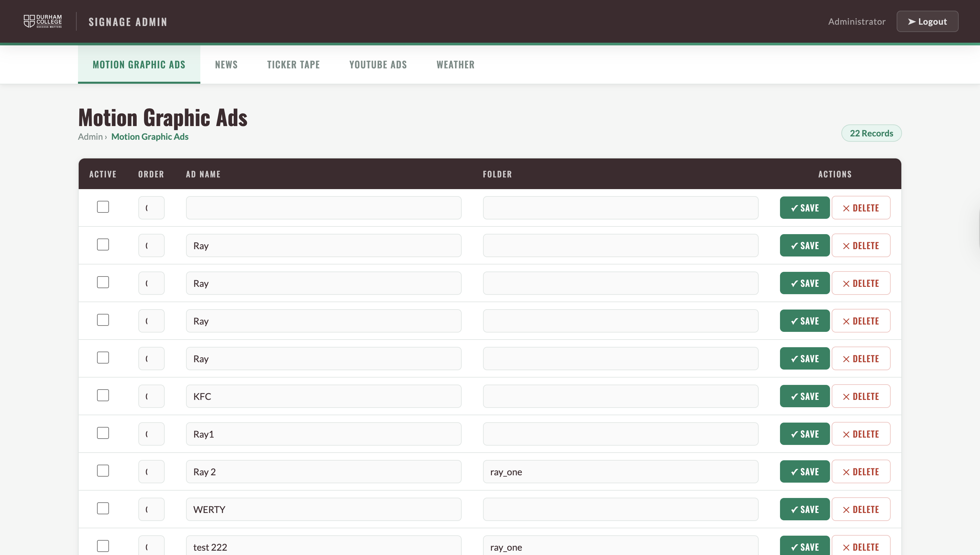The height and width of the screenshot is (555, 980).
Task: Click the Logout button
Action: click(x=927, y=21)
